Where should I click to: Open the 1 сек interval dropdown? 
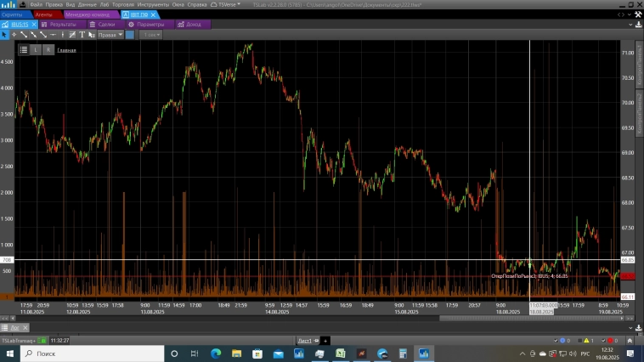pos(151,35)
